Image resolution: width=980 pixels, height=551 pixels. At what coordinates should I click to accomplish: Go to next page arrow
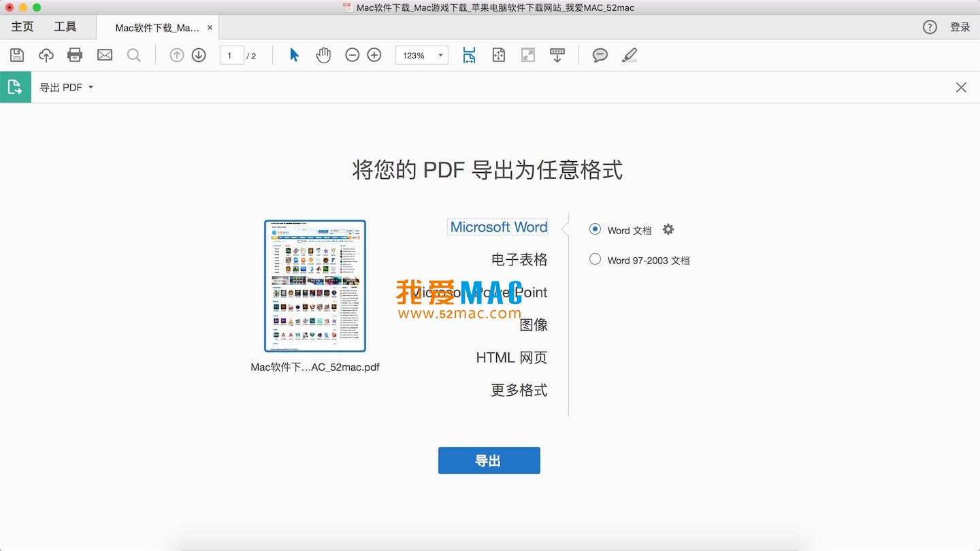pos(199,55)
